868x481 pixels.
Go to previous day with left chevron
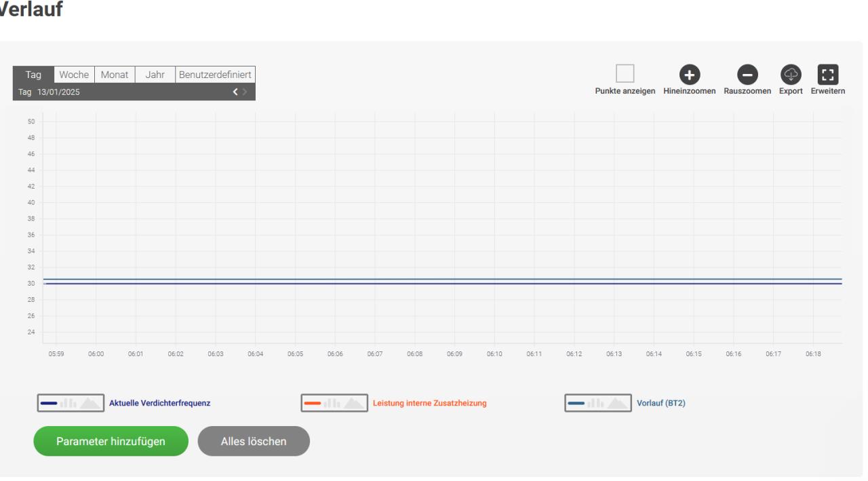(235, 92)
